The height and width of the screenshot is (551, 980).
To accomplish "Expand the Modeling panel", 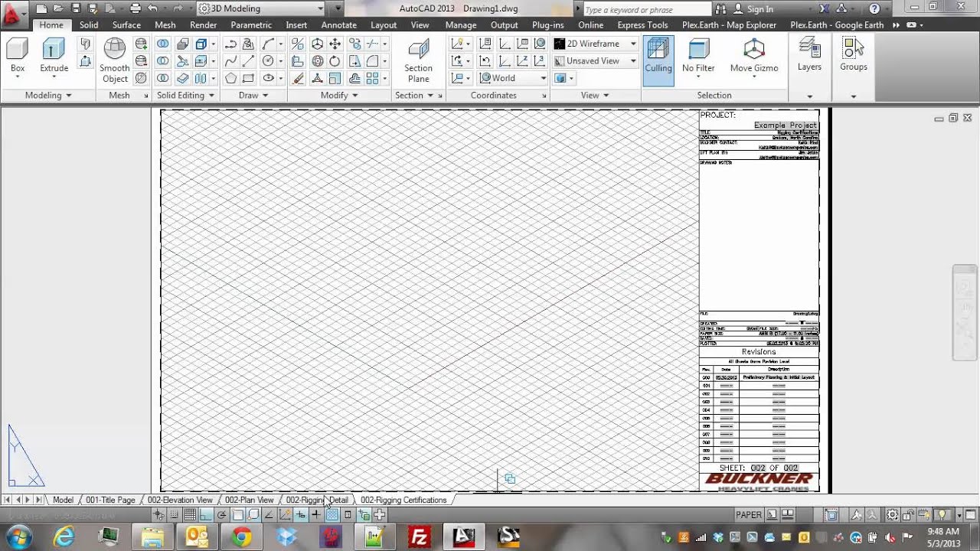I will [48, 96].
